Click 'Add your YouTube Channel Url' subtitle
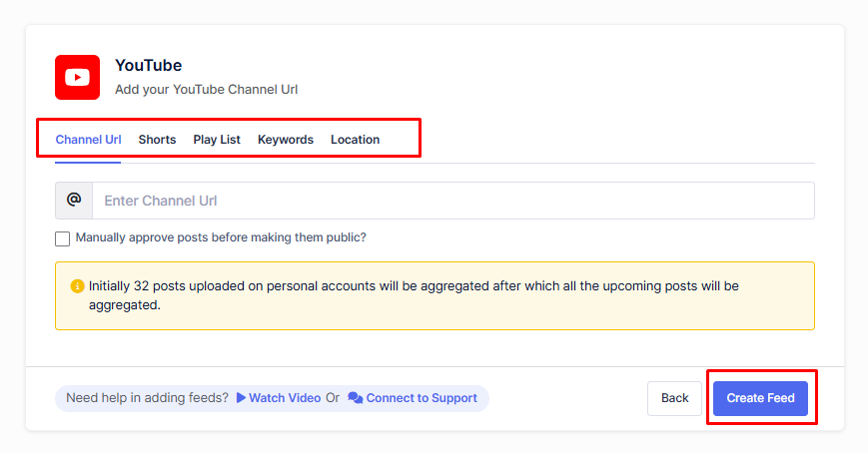 pyautogui.click(x=206, y=89)
